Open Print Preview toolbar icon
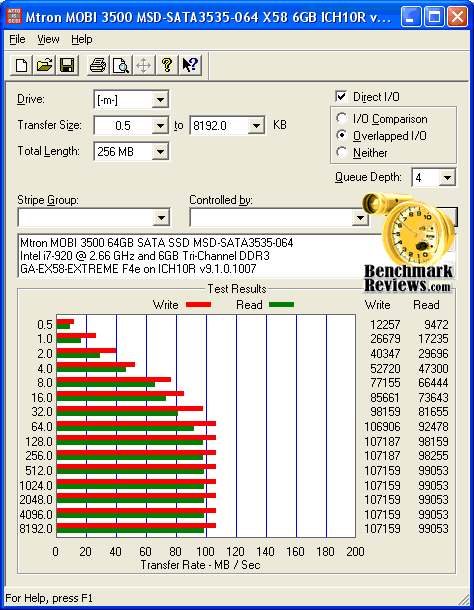This screenshot has width=474, height=610. click(121, 65)
